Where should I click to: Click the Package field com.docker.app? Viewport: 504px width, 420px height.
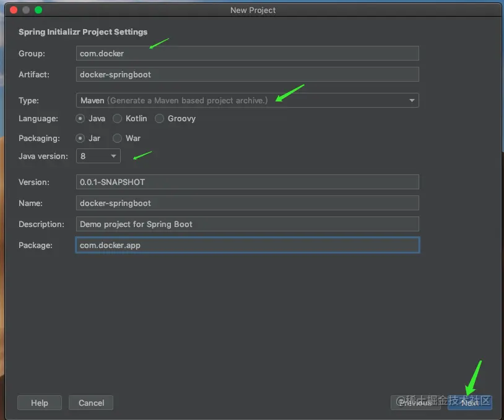click(247, 245)
